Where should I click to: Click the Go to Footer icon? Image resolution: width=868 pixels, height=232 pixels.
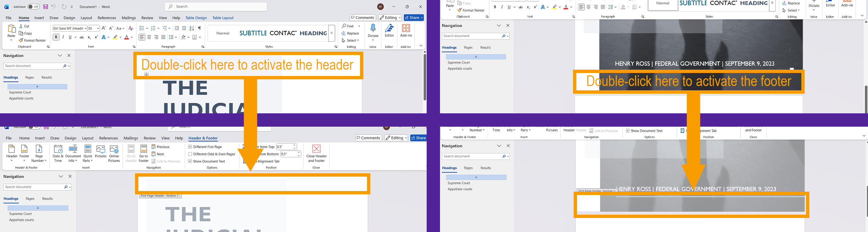(144, 154)
